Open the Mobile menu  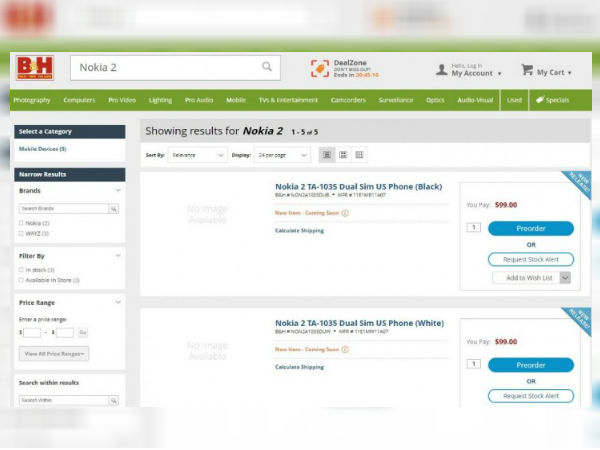(x=236, y=100)
